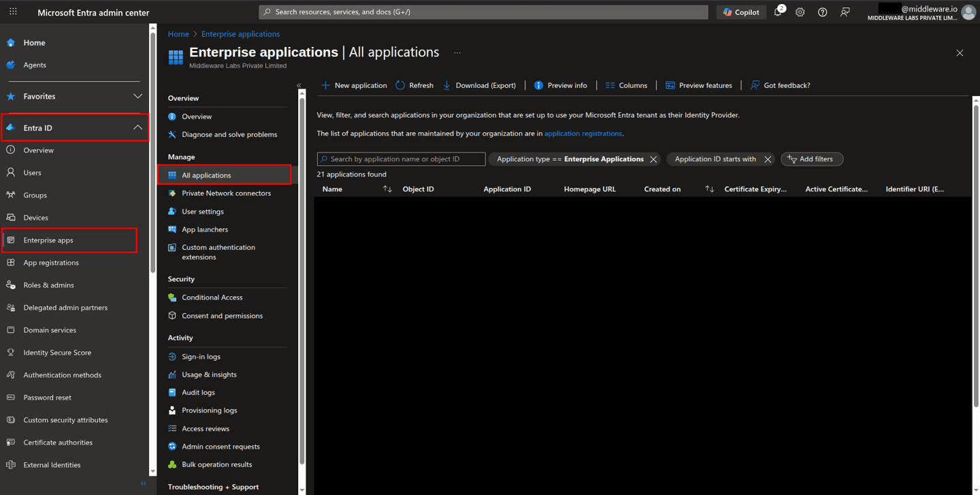This screenshot has width=980, height=495.
Task: Click Download (Export) on the toolbar
Action: [480, 85]
